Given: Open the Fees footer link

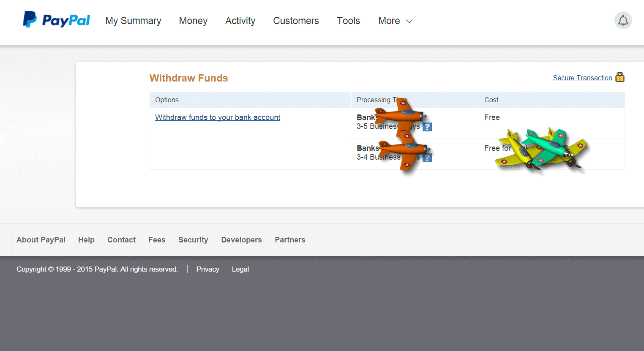Looking at the screenshot, I should [x=157, y=240].
